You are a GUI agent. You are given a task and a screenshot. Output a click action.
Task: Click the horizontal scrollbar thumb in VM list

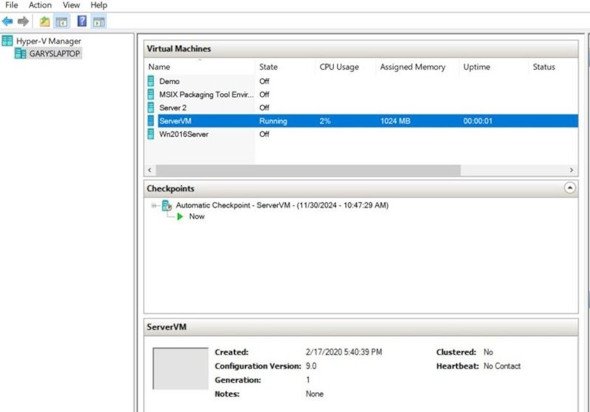308,170
